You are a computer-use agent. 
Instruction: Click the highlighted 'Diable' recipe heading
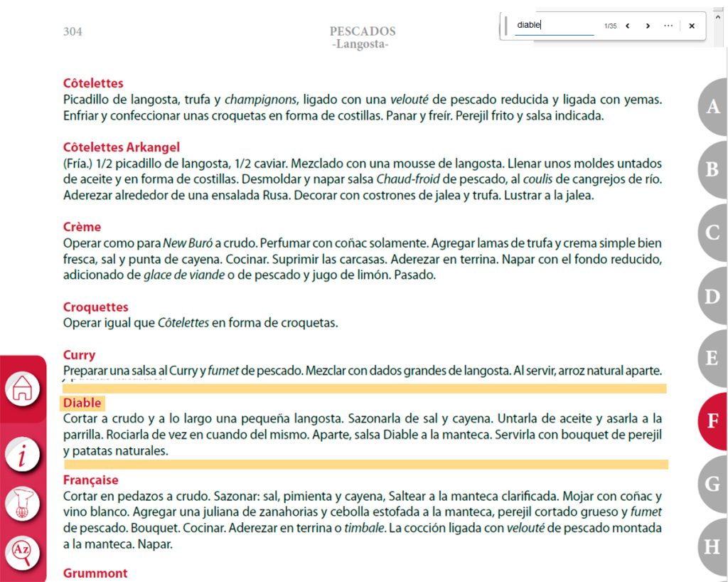[x=82, y=403]
